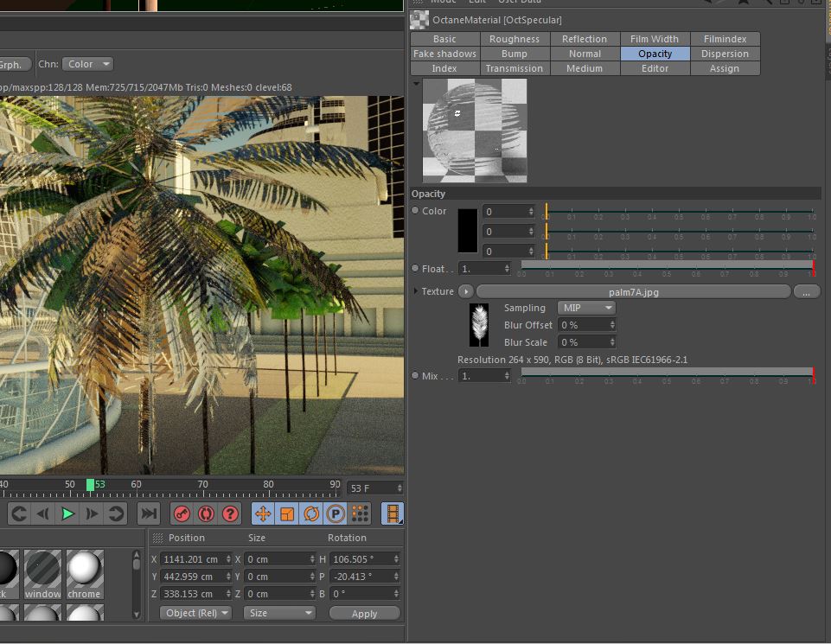Click the black opacity color swatch

click(468, 231)
